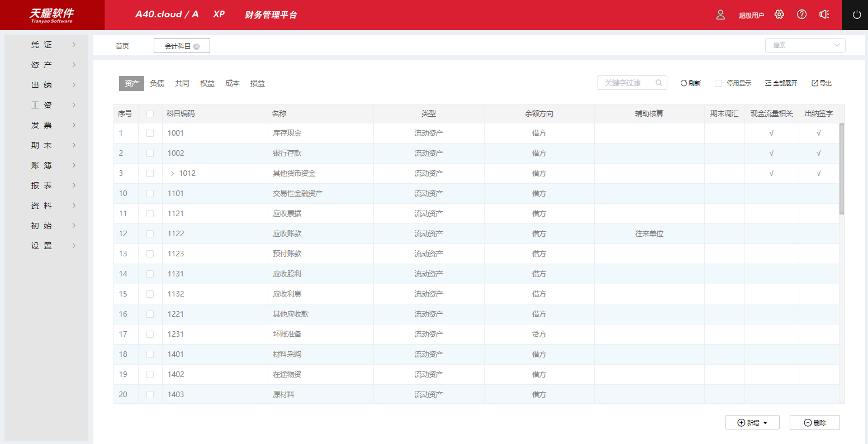Toggle the select-all checkbox in table header
Image resolution: width=868 pixels, height=444 pixels.
point(150,114)
